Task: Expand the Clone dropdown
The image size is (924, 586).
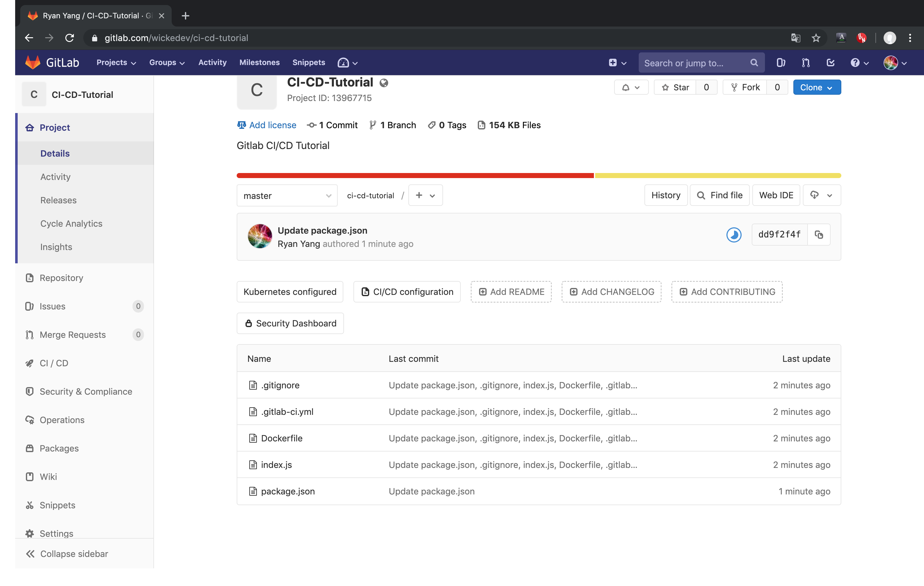Action: pyautogui.click(x=817, y=87)
